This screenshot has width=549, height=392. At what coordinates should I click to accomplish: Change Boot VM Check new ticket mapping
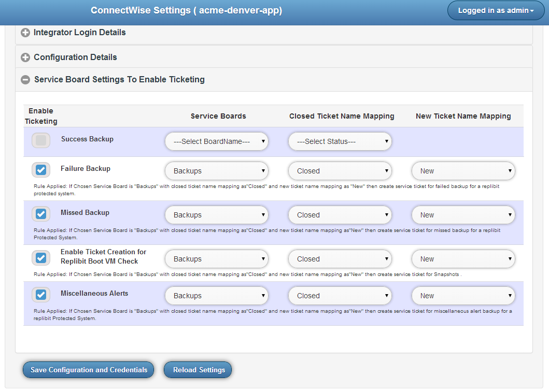coord(463,259)
